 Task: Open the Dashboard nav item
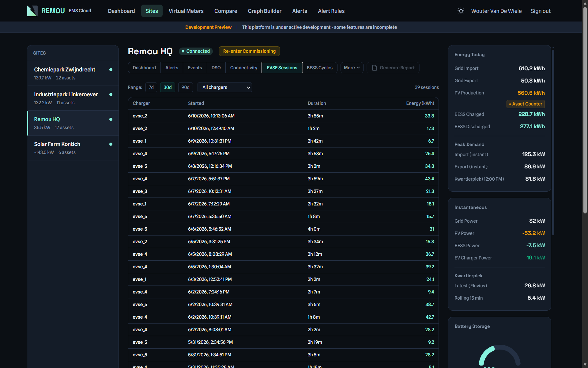tap(121, 11)
